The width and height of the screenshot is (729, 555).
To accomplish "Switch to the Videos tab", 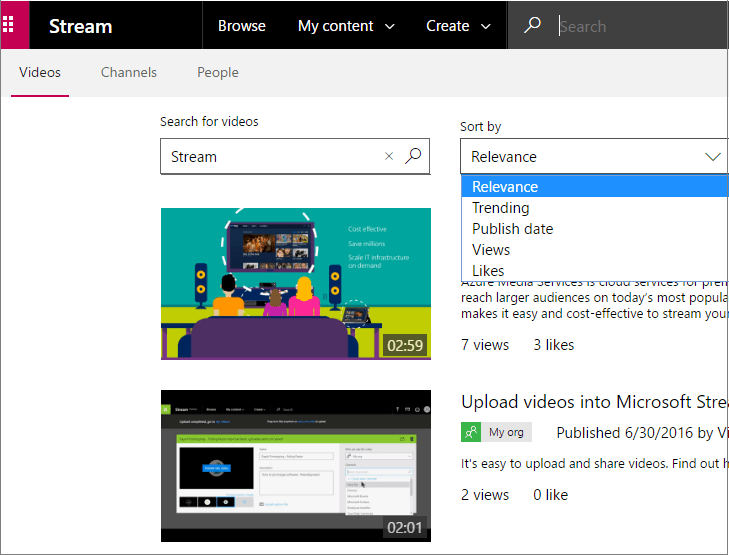I will (x=40, y=73).
